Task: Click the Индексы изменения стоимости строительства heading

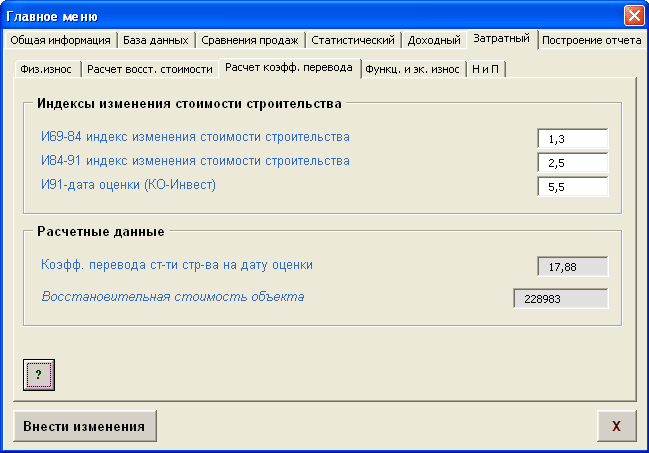Action: 189,104
